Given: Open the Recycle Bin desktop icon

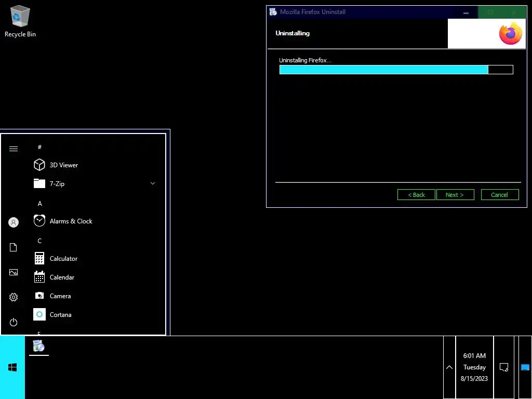Looking at the screenshot, I should click(x=20, y=21).
